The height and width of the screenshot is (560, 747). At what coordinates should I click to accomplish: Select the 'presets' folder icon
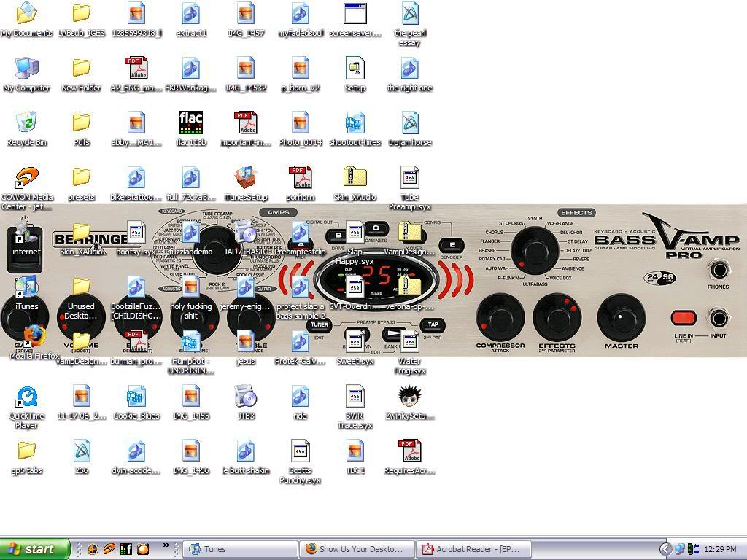82,178
